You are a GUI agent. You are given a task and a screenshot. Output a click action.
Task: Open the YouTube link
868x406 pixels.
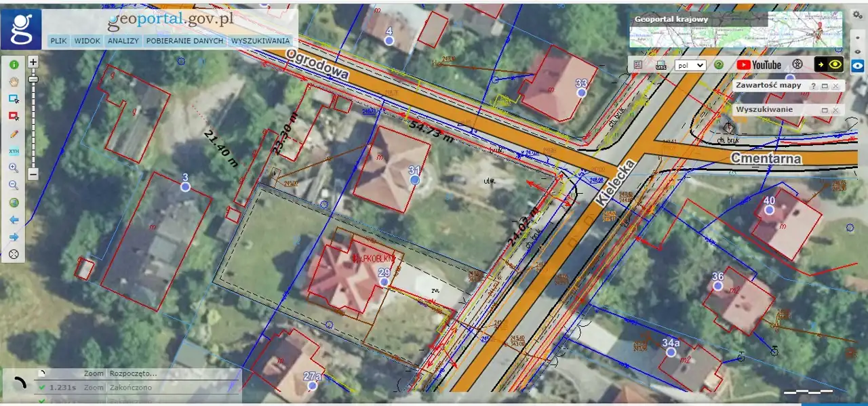pyautogui.click(x=759, y=65)
